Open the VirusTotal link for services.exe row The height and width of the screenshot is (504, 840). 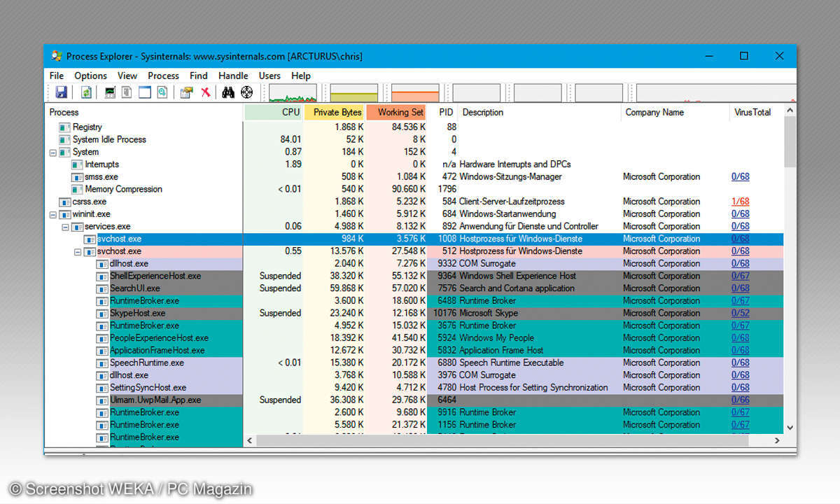[740, 227]
